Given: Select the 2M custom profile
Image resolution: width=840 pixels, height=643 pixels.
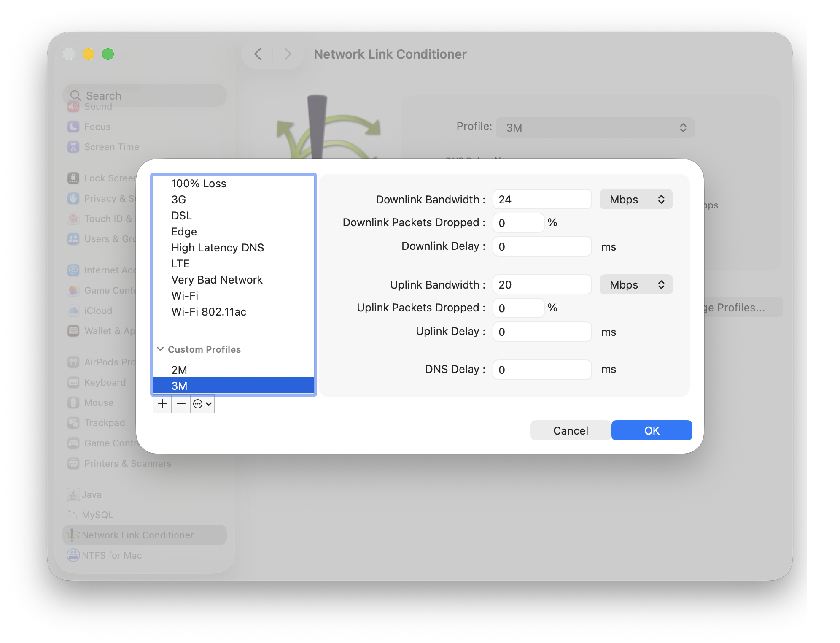Looking at the screenshot, I should [x=179, y=370].
